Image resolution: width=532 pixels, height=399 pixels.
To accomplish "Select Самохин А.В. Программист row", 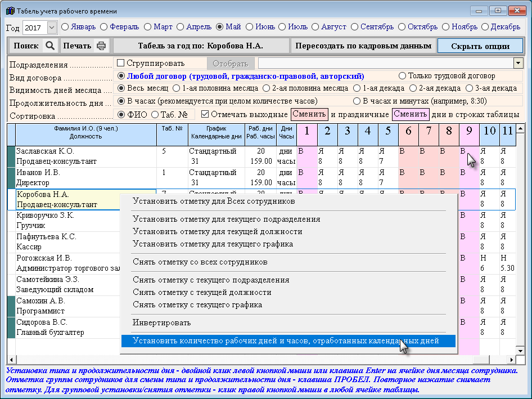I will point(68,306).
